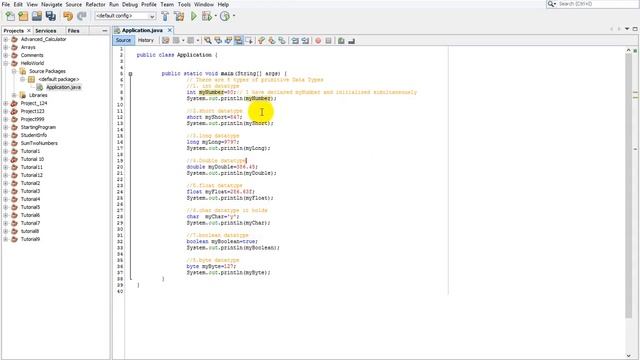640x360 pixels.
Task: Click editor scrollbar up arrow
Action: tap(628, 50)
